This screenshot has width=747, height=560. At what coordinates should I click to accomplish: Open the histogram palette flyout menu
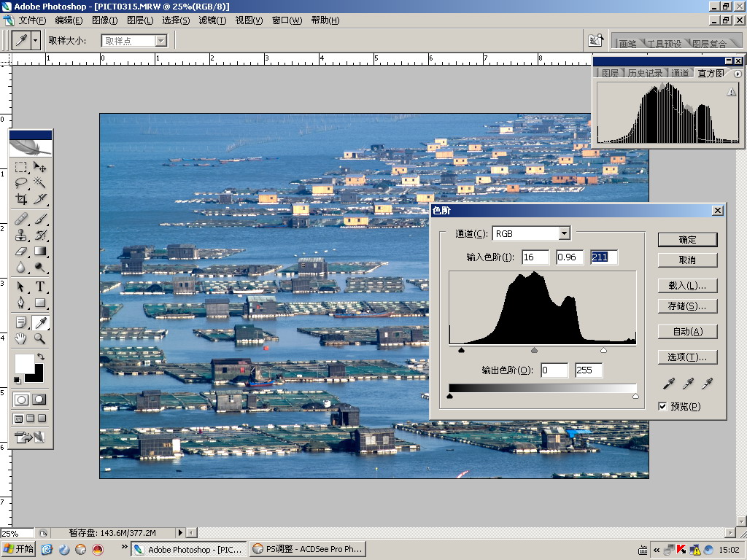738,74
